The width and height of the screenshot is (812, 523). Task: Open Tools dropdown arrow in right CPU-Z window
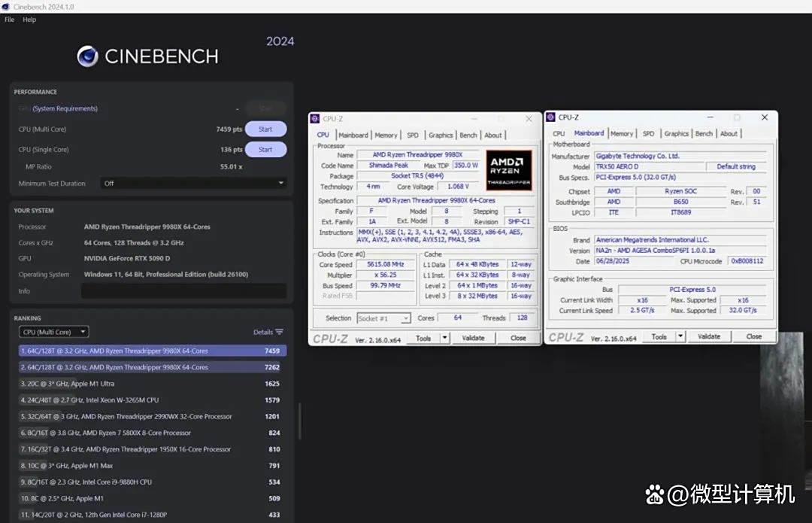680,337
